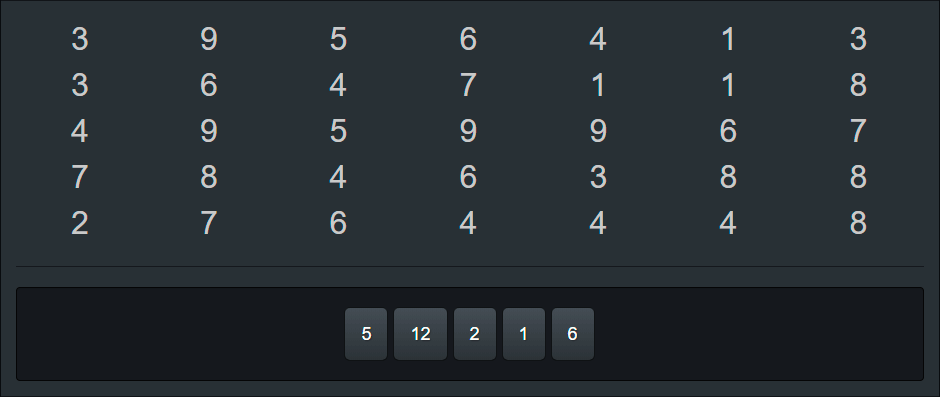
Task: Click the 2 in the number grid
Action: point(80,223)
